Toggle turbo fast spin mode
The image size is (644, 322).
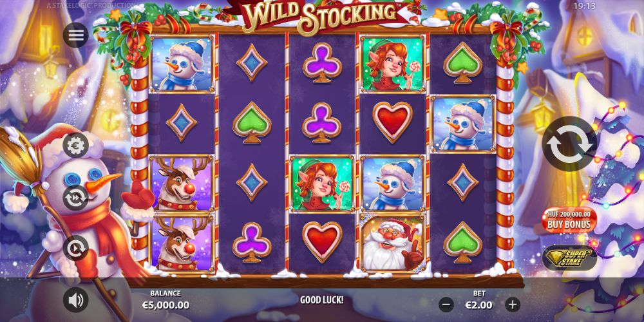click(76, 198)
